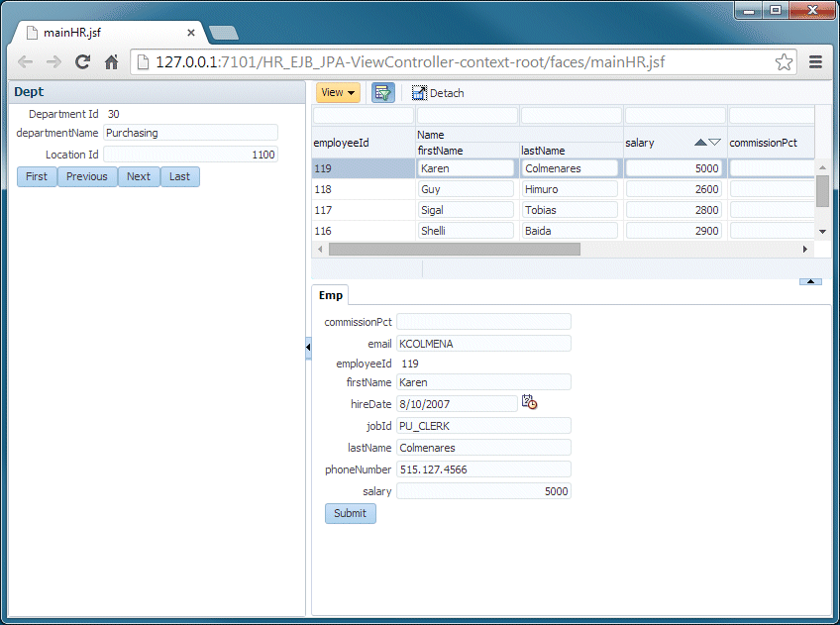The width and height of the screenshot is (840, 625).
Task: Edit the Himuro lastName cell
Action: click(570, 189)
